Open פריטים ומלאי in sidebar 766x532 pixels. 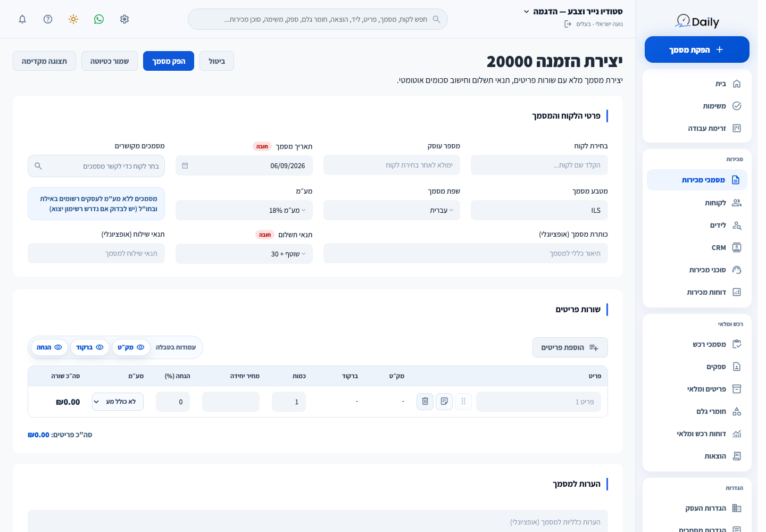pos(697,389)
